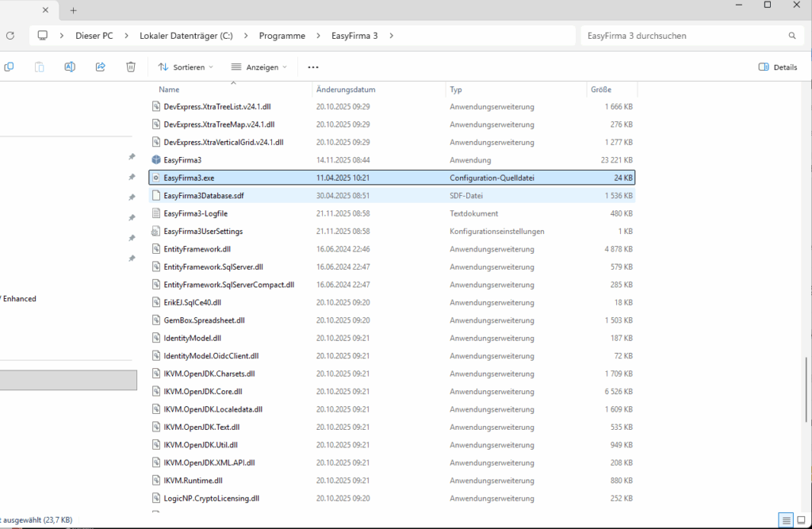The height and width of the screenshot is (529, 812).
Task: Open the more options ellipsis menu
Action: click(312, 67)
